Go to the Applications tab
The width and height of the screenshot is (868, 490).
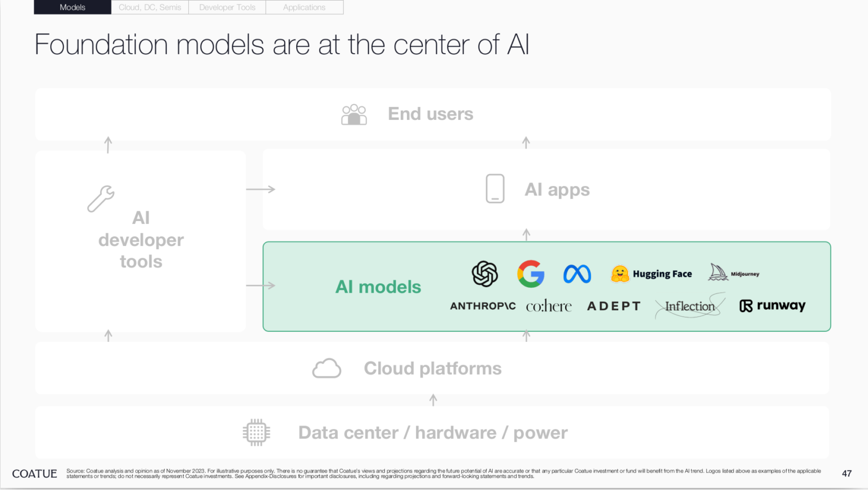304,7
